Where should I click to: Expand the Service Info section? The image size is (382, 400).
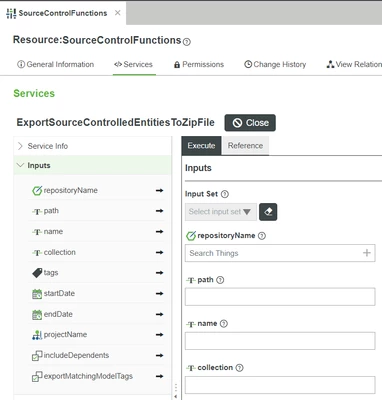pyautogui.click(x=92, y=146)
